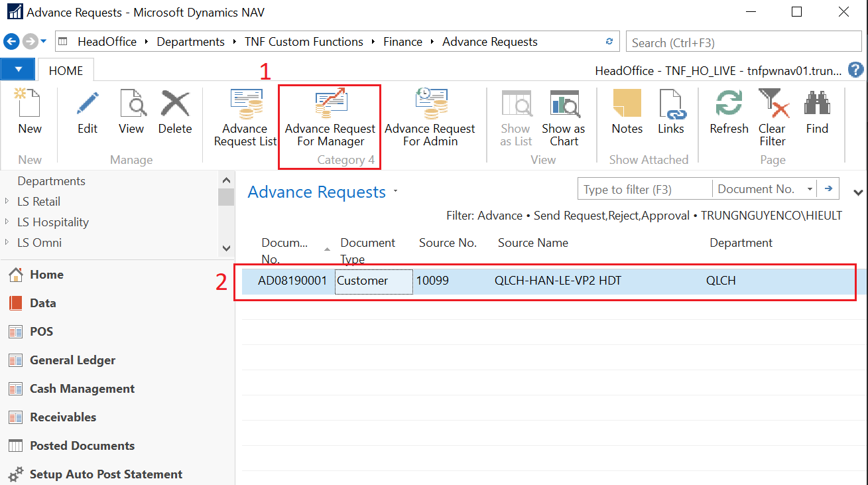Viewport: 868px width, 485px height.
Task: Click the Find binoculars icon
Action: pos(817,111)
